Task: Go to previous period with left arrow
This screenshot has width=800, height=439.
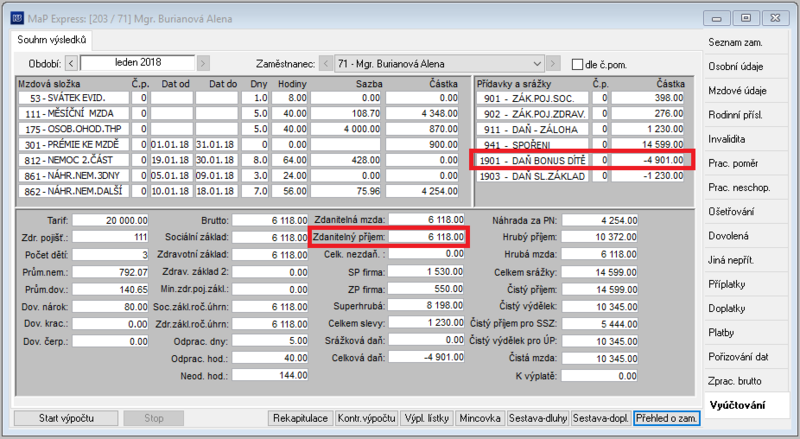Action: (x=71, y=64)
